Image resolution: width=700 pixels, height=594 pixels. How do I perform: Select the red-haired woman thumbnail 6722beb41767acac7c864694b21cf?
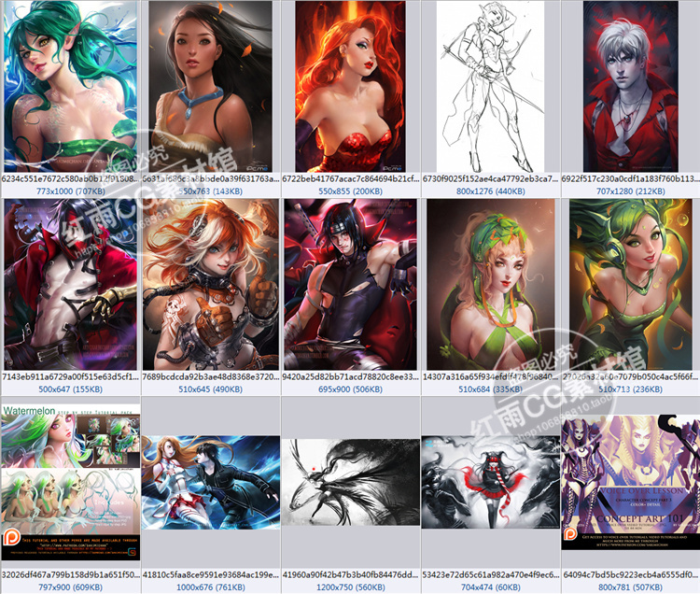350,86
